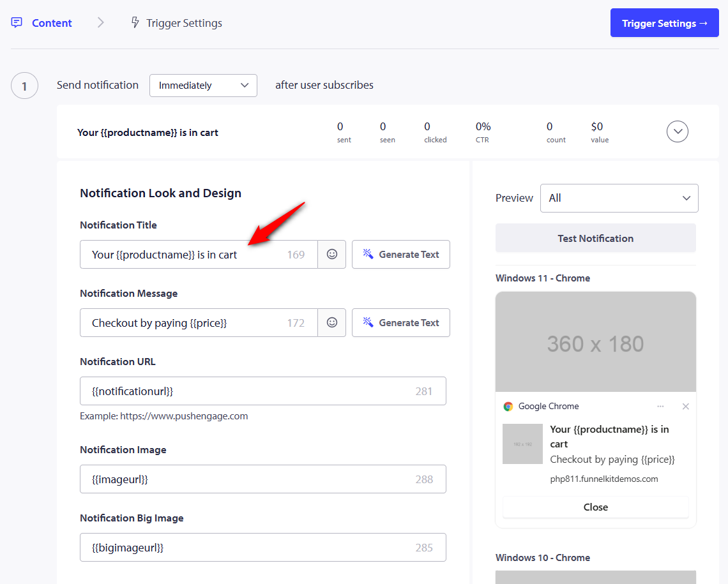Viewport: 728px width, 584px height.
Task: Click the Google Chrome logo in preview
Action: pos(508,407)
